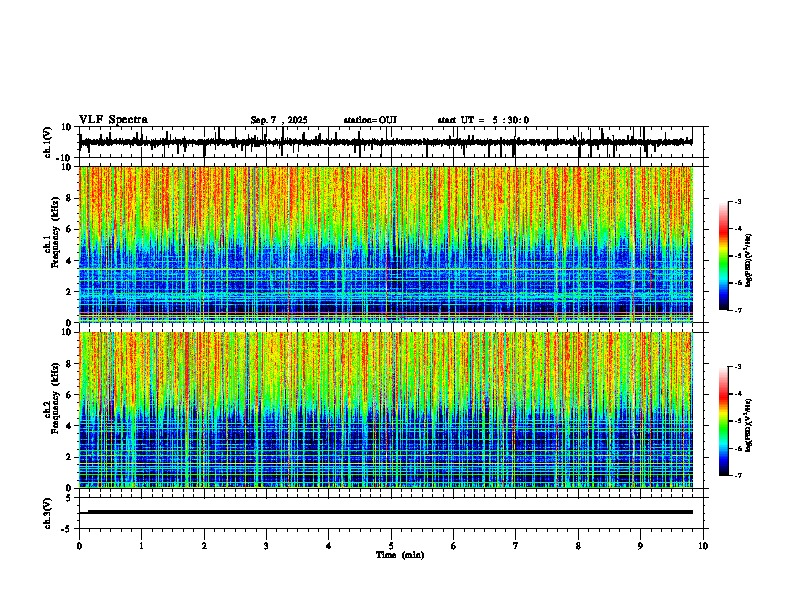This screenshot has height=612, width=792.
Task: Click the "-7" label on ch.2 color bar
Action: point(738,476)
